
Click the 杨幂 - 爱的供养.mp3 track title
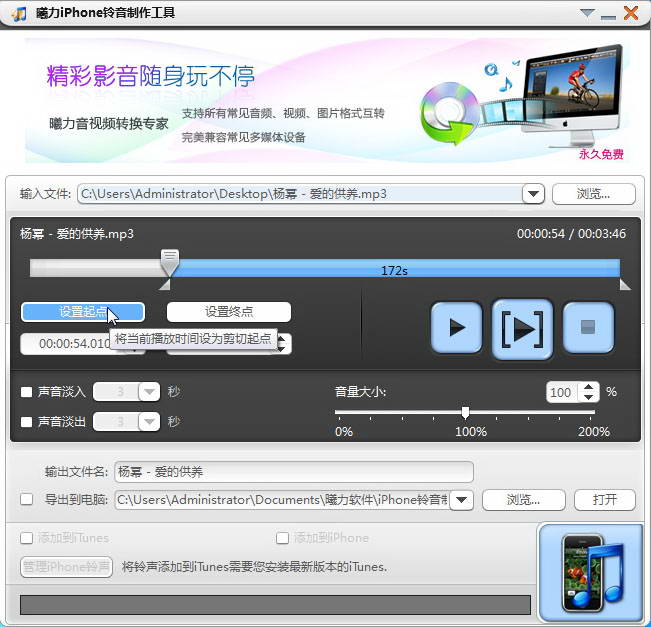pos(77,234)
